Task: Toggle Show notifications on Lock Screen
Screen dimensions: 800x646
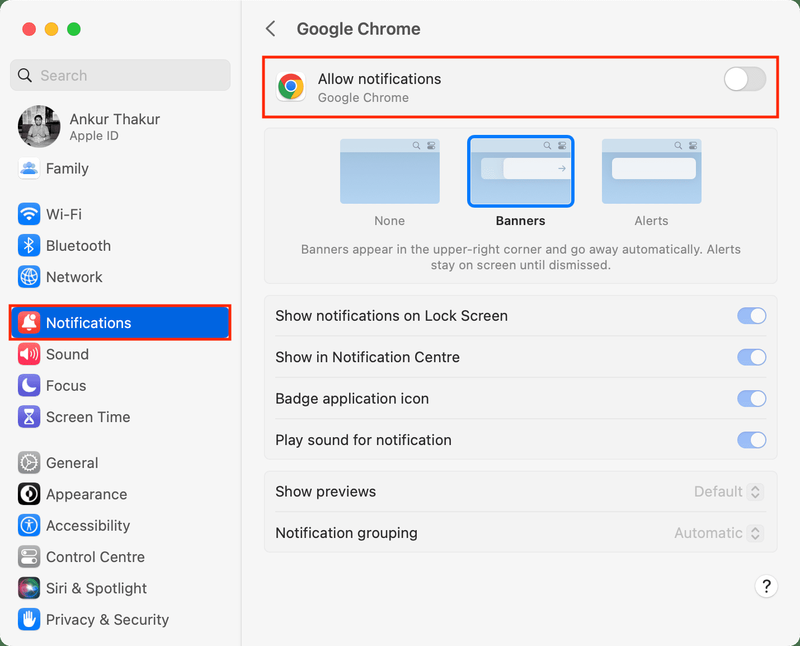Action: [x=752, y=316]
